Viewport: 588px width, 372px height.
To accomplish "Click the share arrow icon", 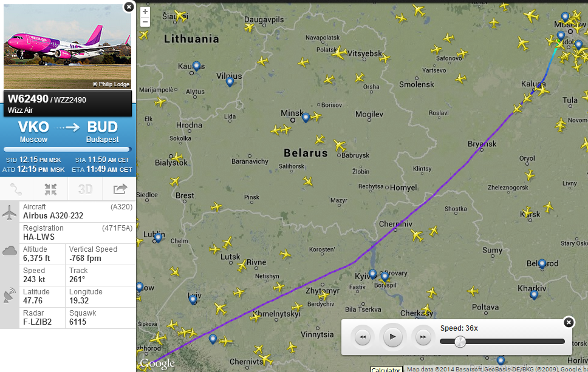I will click(x=120, y=189).
